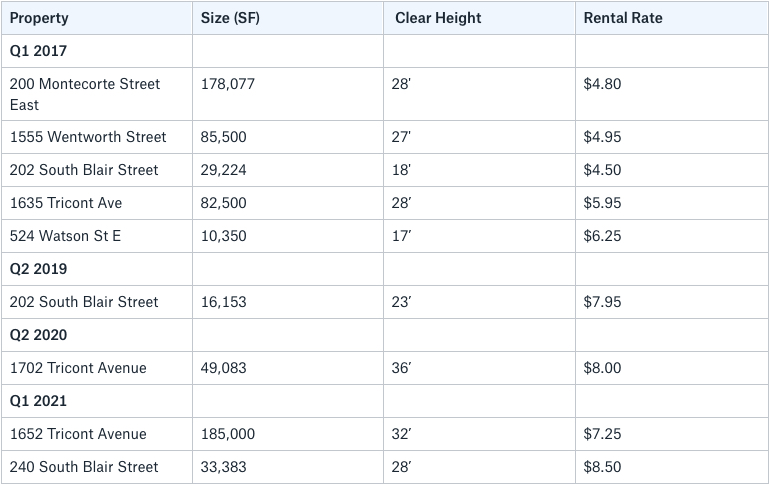This screenshot has width=770, height=485.
Task: Click the Rental Rate column header
Action: [x=672, y=18]
